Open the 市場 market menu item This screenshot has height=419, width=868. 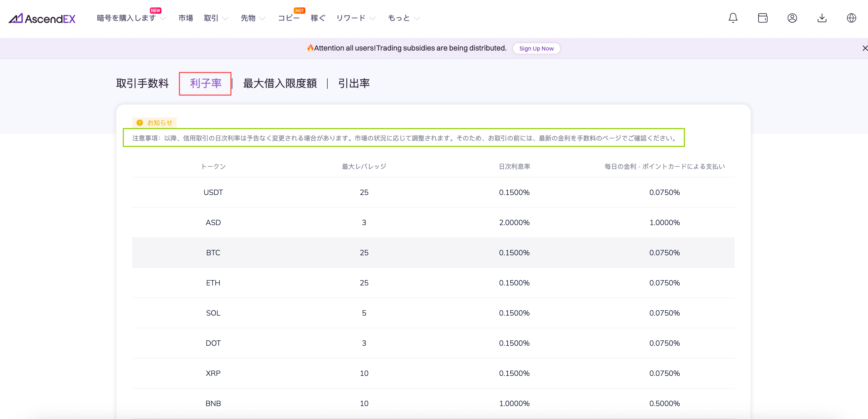pyautogui.click(x=186, y=18)
